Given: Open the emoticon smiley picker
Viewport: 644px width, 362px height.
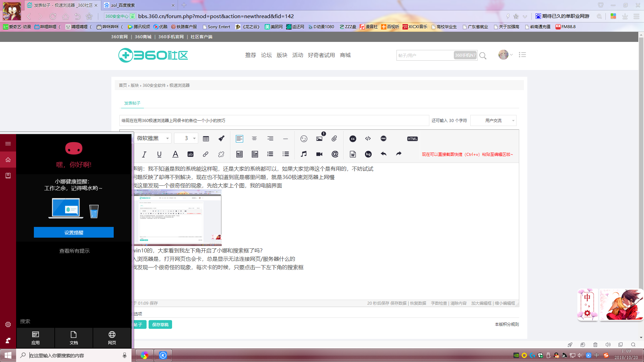Looking at the screenshot, I should point(304,139).
